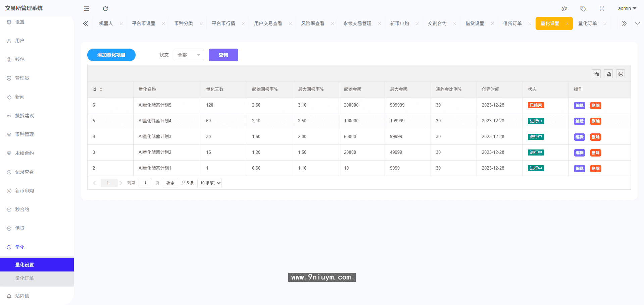Click the 查询 search button
Image resolution: width=644 pixels, height=305 pixels.
coord(223,55)
